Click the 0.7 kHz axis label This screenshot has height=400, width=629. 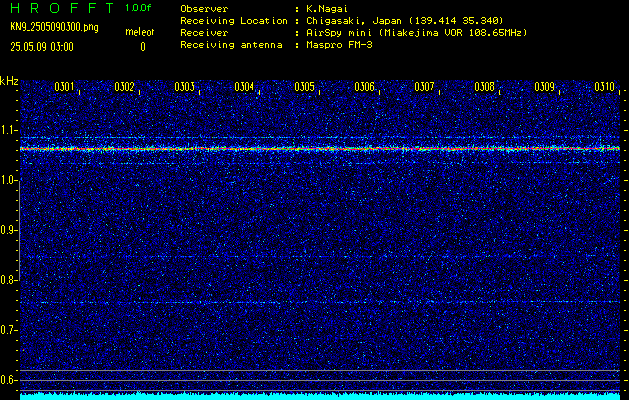tap(8, 330)
